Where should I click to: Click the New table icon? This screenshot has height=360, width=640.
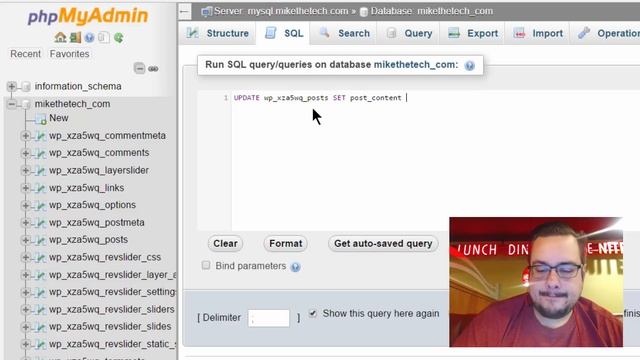(40, 119)
